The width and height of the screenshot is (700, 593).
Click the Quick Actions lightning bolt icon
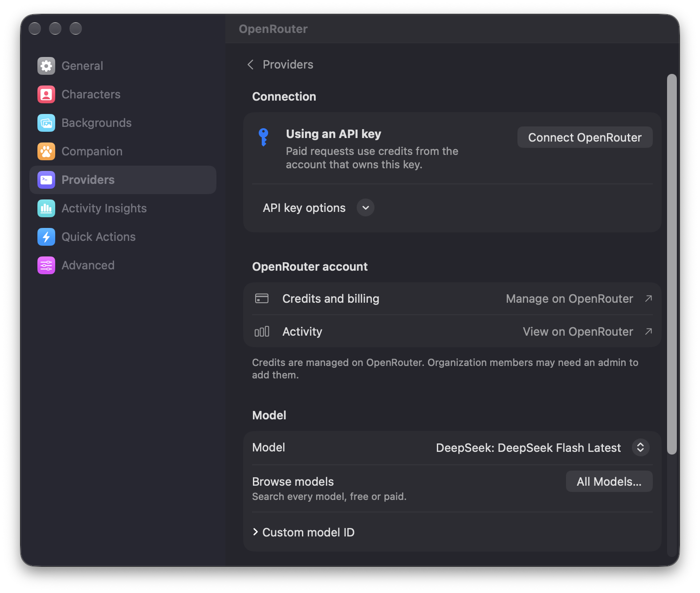click(46, 237)
